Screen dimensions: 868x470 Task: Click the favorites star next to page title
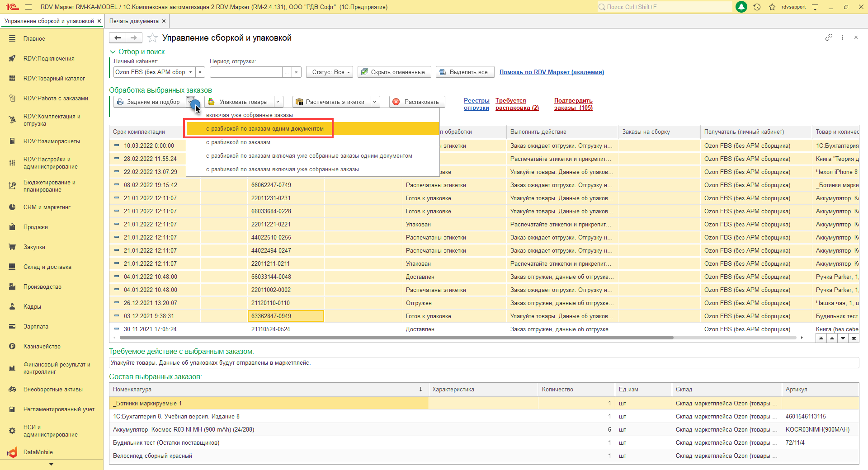tap(153, 38)
